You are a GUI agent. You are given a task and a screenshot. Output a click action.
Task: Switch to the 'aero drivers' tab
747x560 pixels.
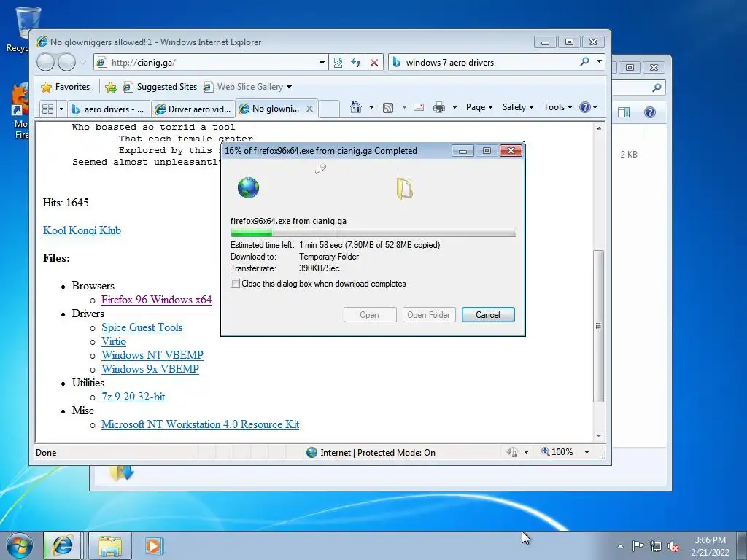(109, 109)
